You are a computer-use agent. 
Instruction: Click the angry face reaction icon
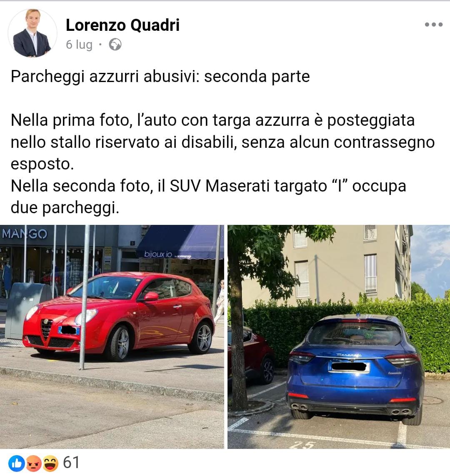(33, 463)
